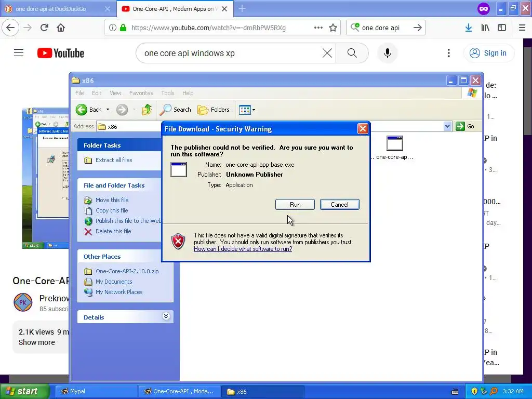Click Cancel in the security warning dialog
The width and height of the screenshot is (532, 399).
[339, 205]
